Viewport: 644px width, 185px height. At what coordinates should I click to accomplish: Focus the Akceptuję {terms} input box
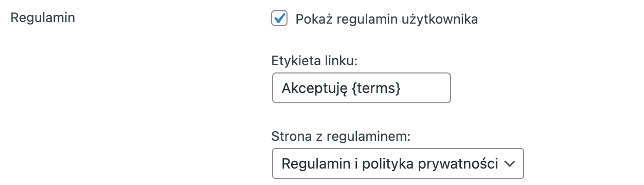point(361,88)
